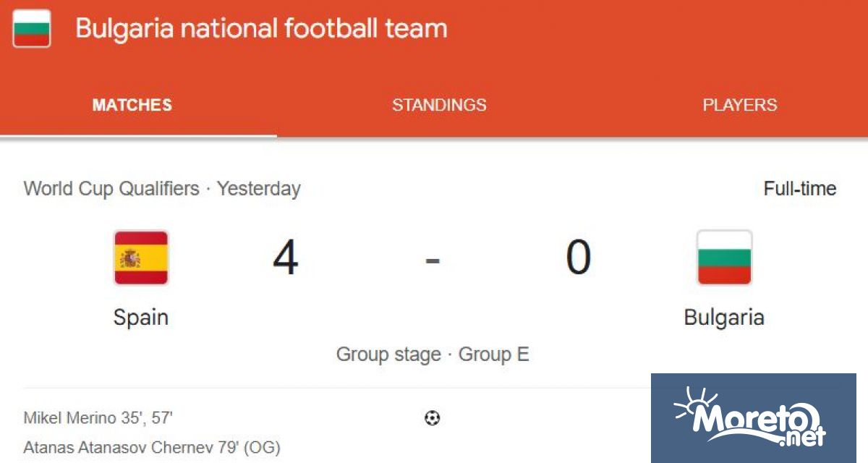Click the 'Yesterday' match date text
The height and width of the screenshot is (463, 868).
pyautogui.click(x=259, y=189)
